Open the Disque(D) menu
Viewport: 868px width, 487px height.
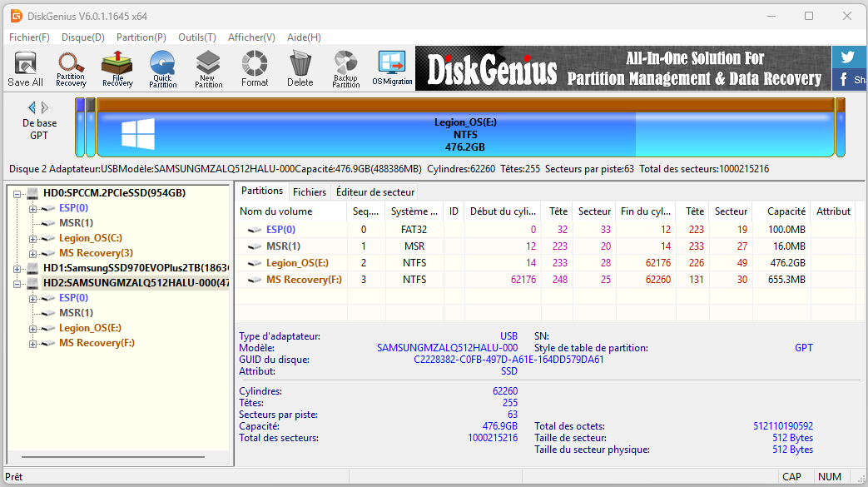click(83, 37)
